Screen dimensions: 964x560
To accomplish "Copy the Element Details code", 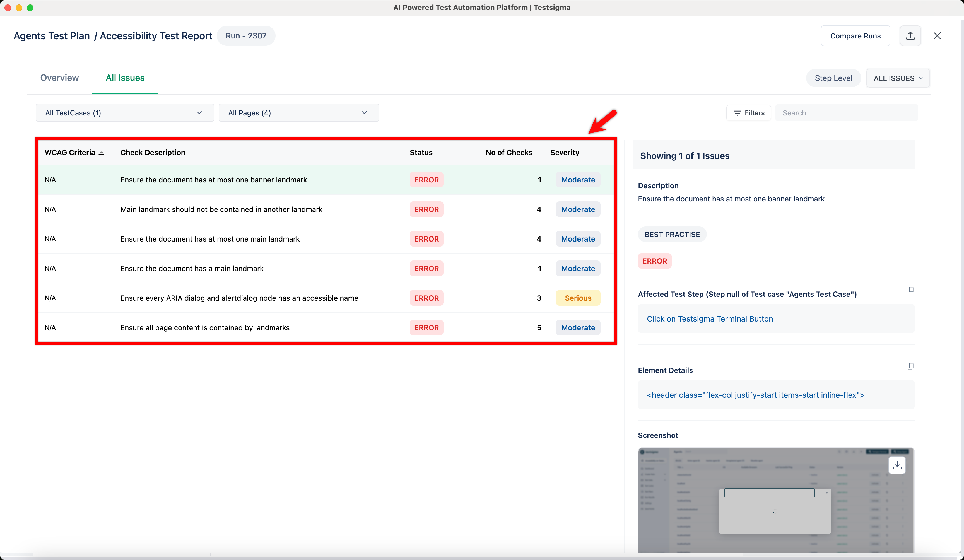I will 910,366.
